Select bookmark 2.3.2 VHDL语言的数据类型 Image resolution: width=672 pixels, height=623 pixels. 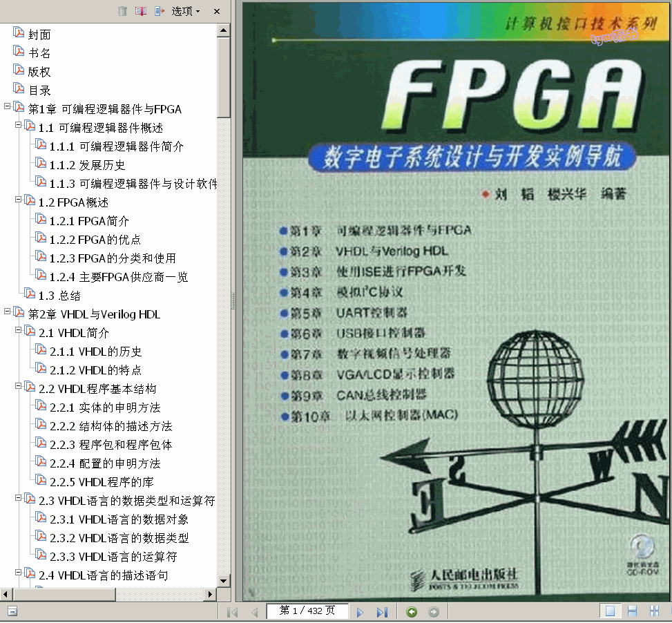[x=119, y=538]
